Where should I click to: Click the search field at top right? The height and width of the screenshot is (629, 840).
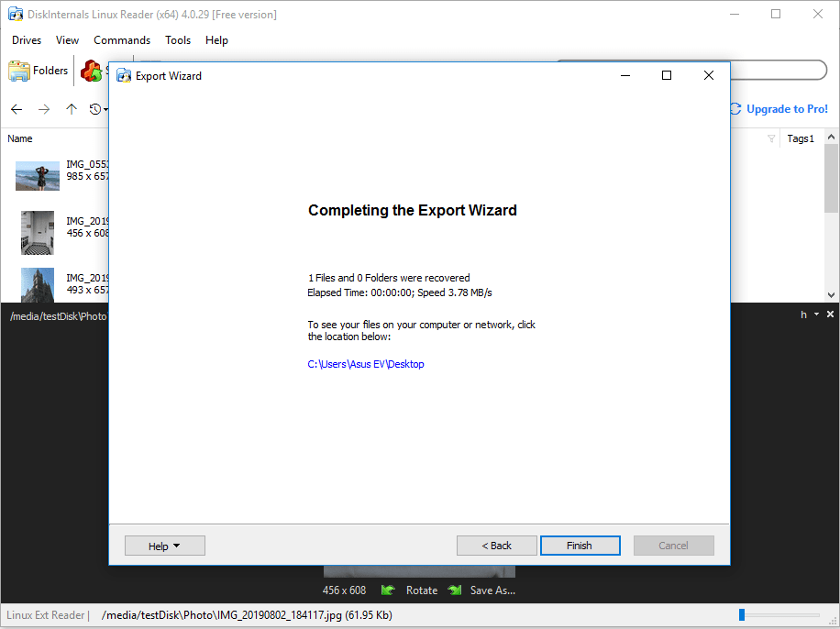pos(777,70)
